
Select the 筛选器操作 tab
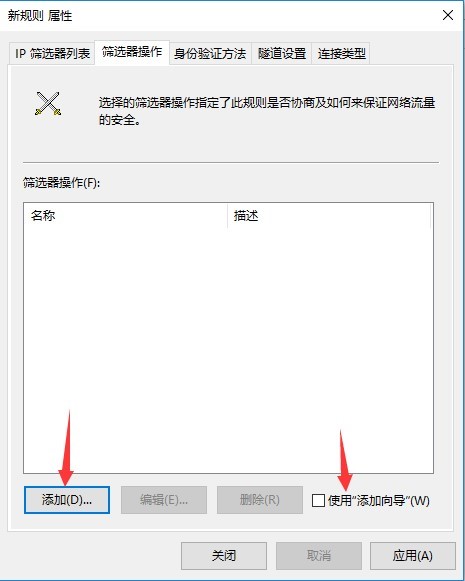[132, 52]
